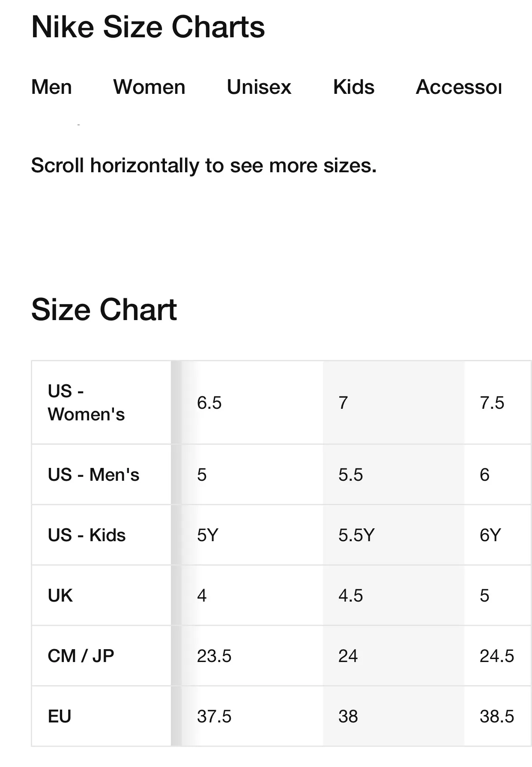Image resolution: width=532 pixels, height=767 pixels.
Task: Click EU size 38.5 cell
Action: 496,716
